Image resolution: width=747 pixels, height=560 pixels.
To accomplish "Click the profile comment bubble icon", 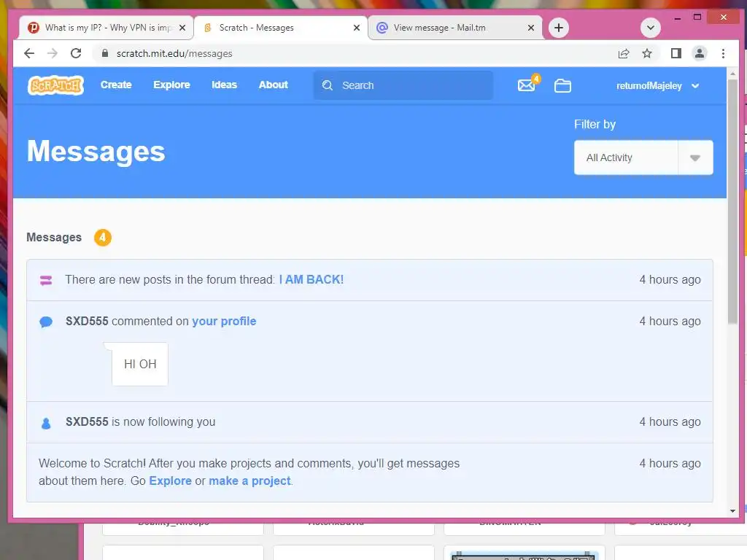I will [x=46, y=322].
